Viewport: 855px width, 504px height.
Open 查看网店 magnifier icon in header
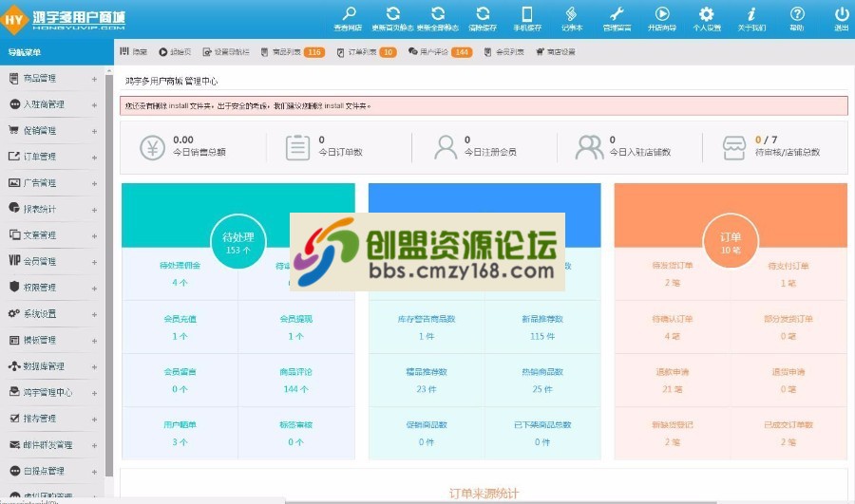349,13
